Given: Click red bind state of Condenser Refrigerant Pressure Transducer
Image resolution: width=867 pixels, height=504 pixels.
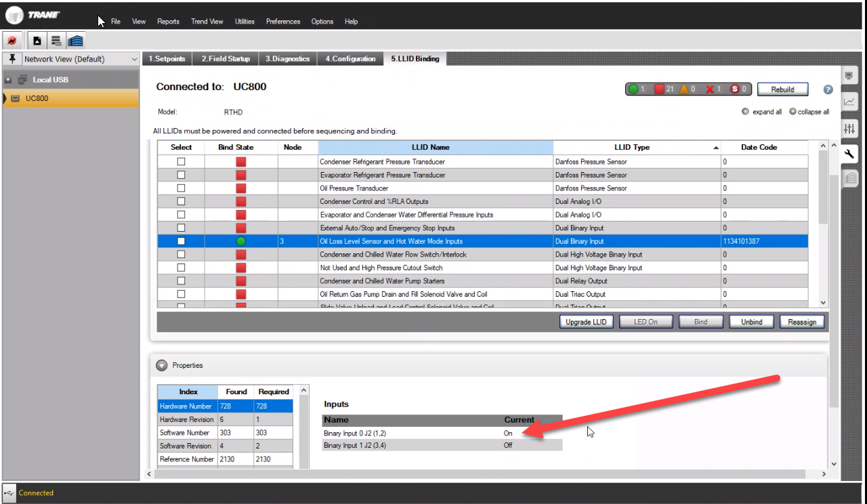Looking at the screenshot, I should 241,162.
